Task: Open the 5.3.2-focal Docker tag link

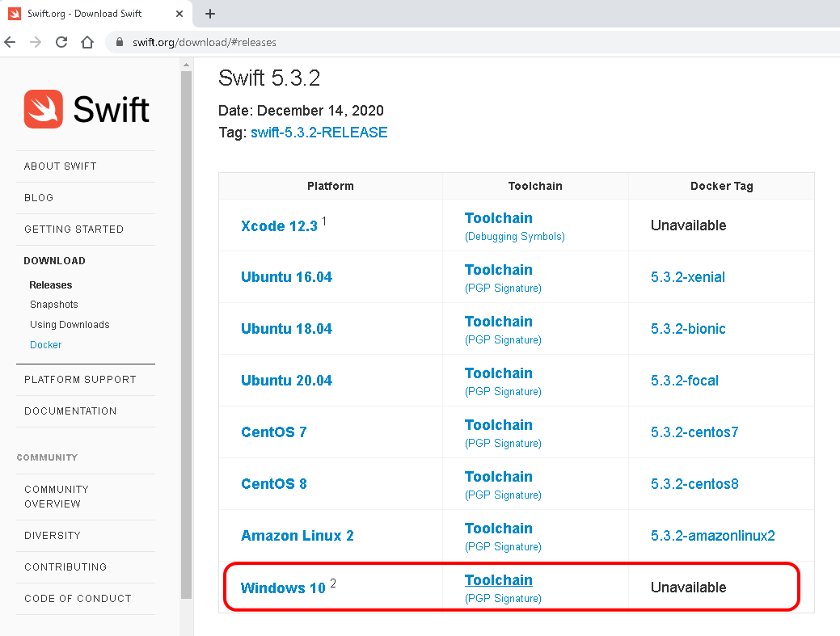Action: point(684,380)
